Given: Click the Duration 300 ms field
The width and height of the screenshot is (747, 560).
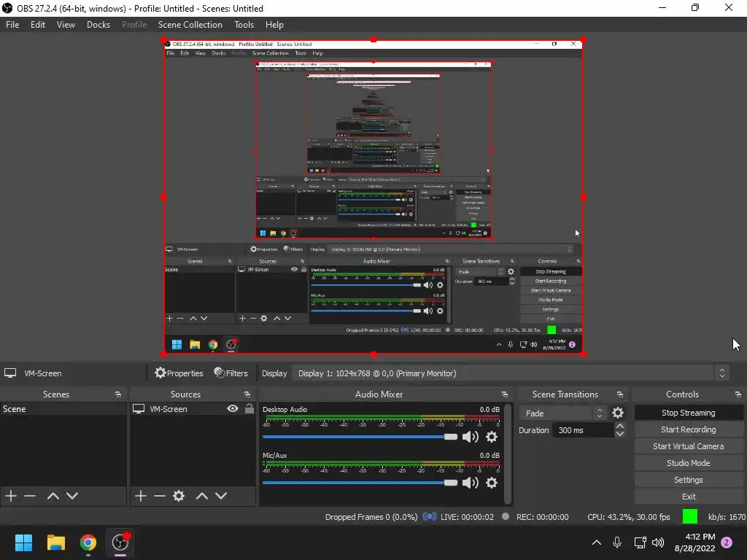Looking at the screenshot, I should tap(583, 430).
